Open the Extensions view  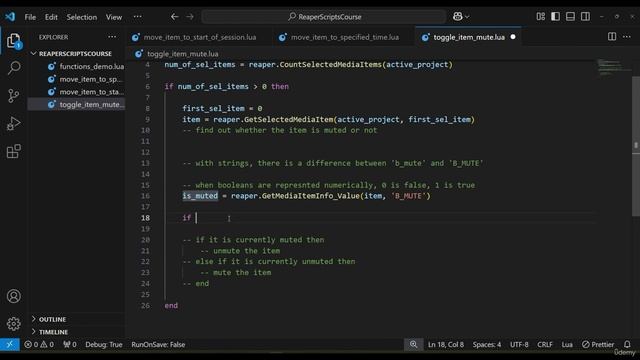pos(13,151)
